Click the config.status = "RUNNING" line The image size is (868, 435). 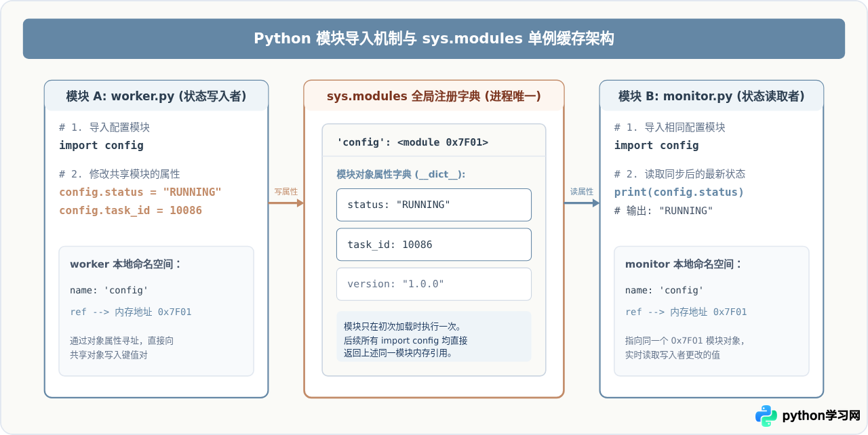tap(140, 192)
